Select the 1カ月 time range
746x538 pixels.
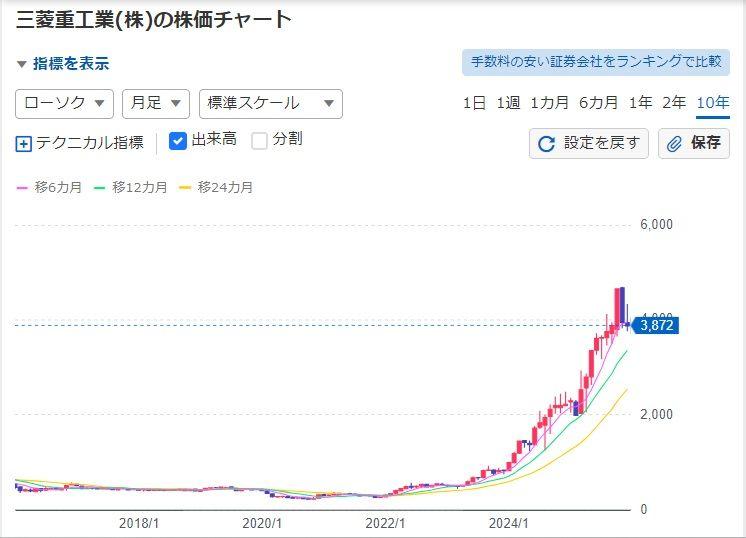point(550,103)
